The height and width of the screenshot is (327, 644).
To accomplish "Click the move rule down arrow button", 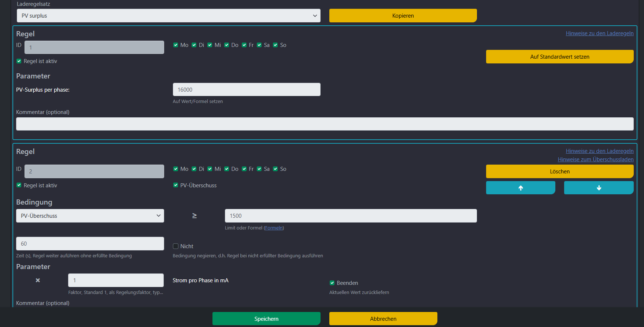I will [599, 188].
